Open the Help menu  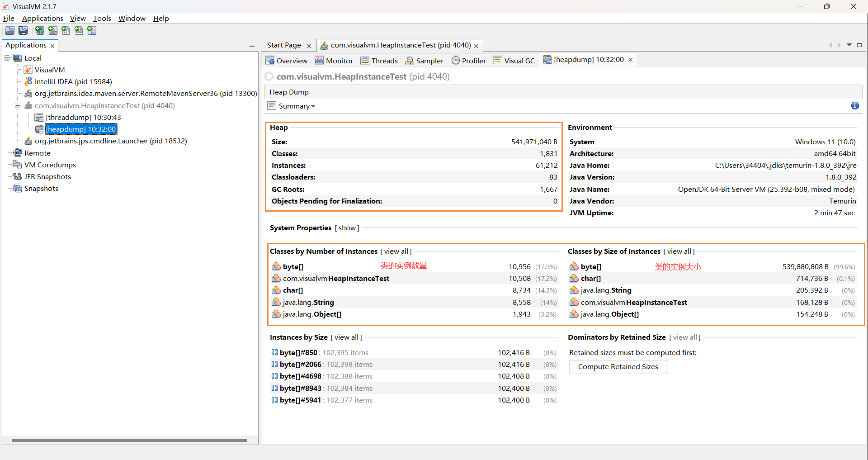160,18
